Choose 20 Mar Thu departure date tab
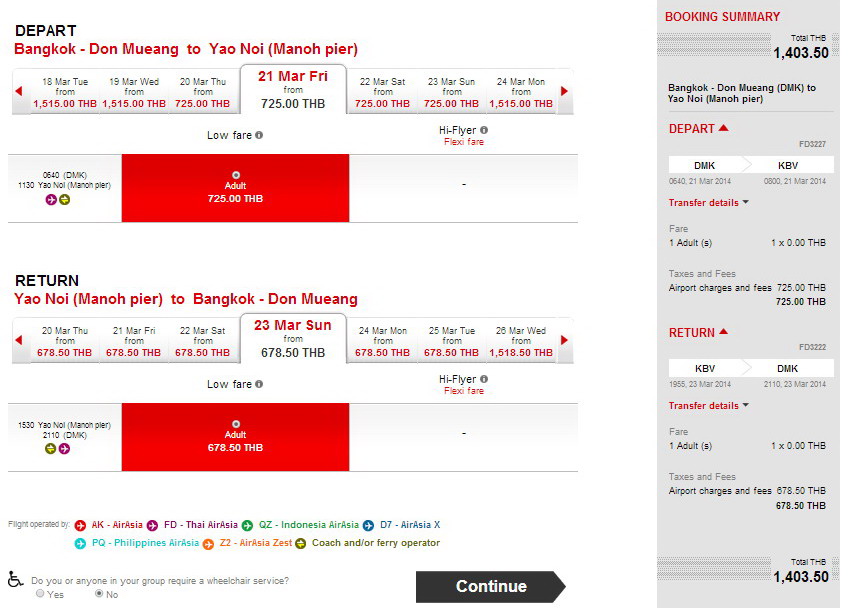 [203, 92]
